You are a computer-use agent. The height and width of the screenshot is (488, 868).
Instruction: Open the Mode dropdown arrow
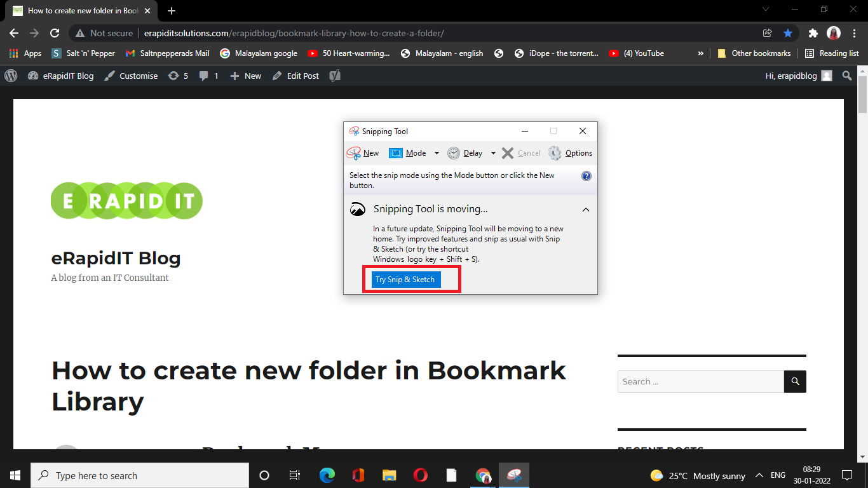click(437, 152)
